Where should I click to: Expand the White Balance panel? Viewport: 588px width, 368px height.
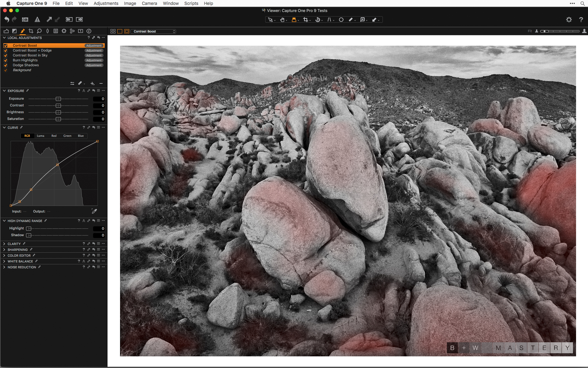click(4, 261)
